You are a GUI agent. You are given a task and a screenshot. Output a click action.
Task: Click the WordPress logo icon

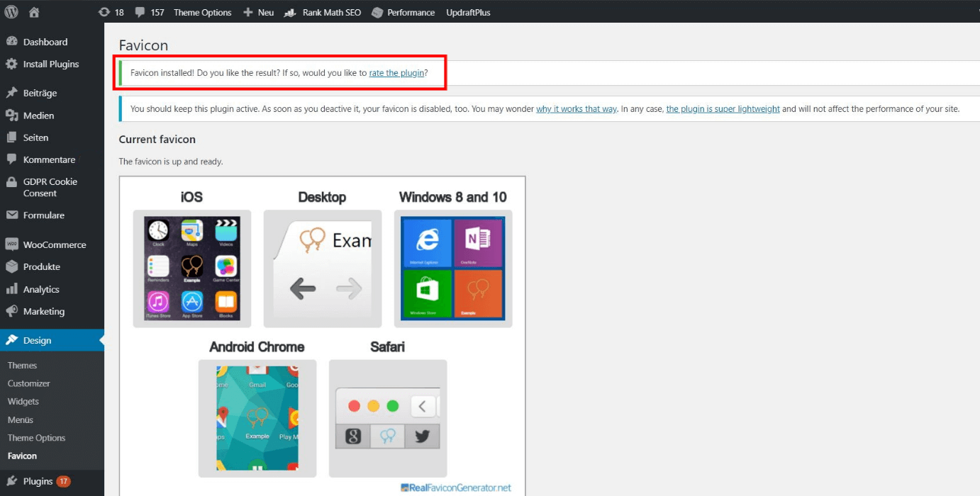coord(11,12)
